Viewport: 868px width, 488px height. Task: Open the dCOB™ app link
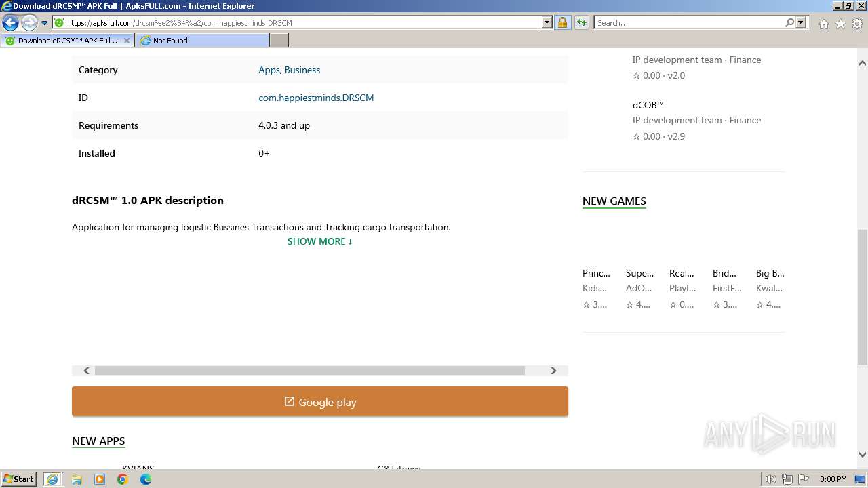click(x=648, y=105)
